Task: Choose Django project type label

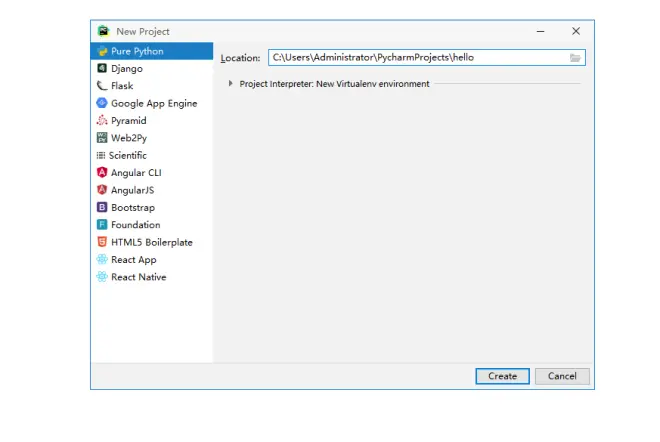Action: coord(127,69)
